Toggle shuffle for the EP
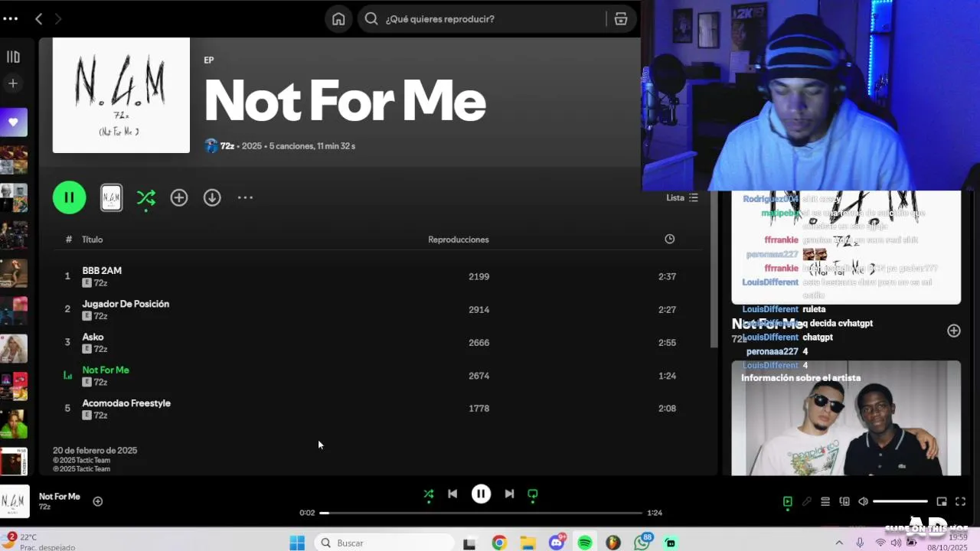The image size is (980, 551). tap(145, 197)
